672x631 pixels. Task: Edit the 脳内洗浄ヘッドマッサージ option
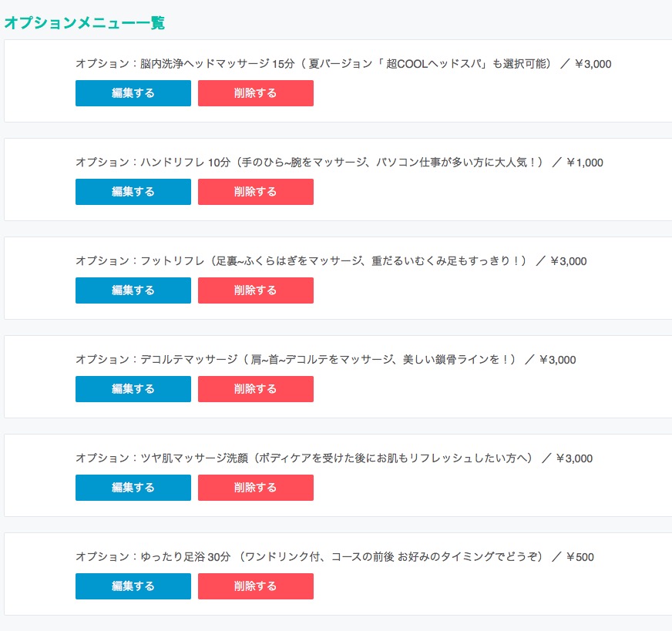133,93
